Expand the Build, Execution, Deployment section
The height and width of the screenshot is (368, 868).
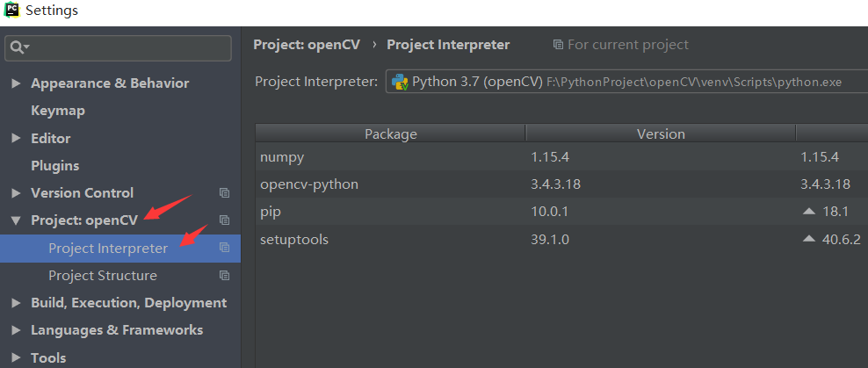16,303
